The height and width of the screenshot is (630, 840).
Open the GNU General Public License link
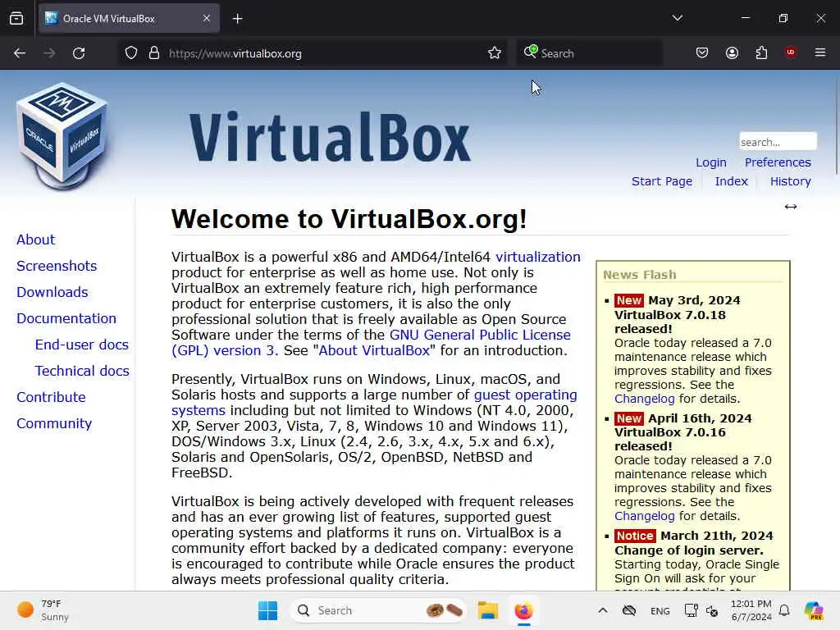pyautogui.click(x=480, y=335)
